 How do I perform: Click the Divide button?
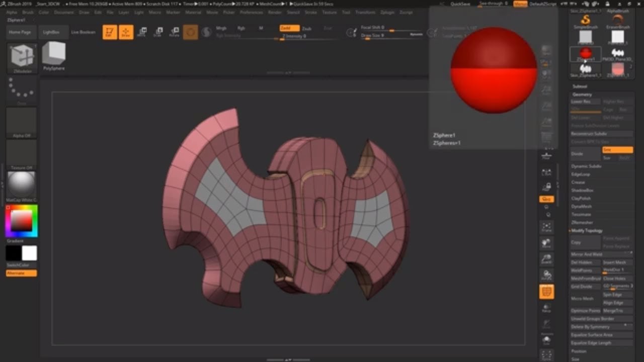(x=586, y=154)
